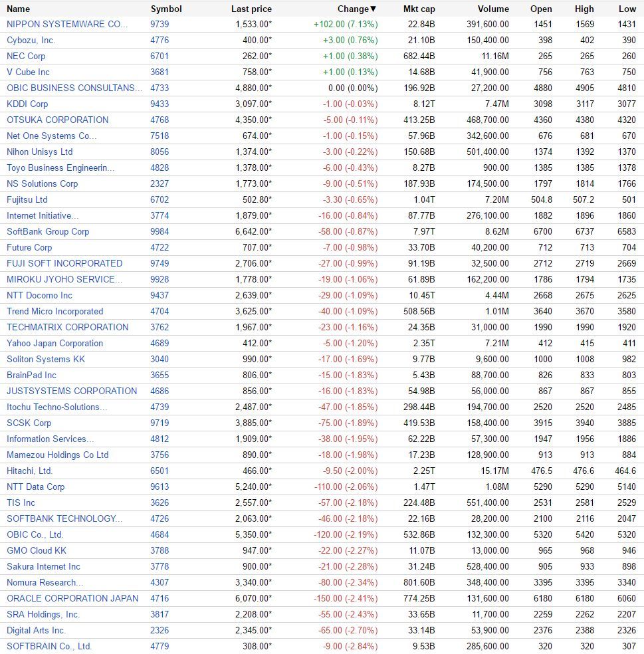The width and height of the screenshot is (644, 654).
Task: Open the Sakura Internet Inc link
Action: [x=43, y=566]
